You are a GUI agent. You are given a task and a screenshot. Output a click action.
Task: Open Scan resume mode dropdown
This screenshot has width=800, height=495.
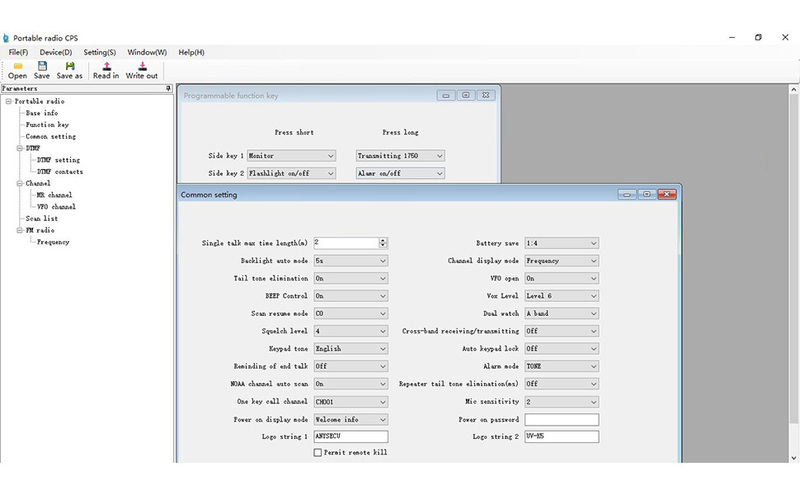351,314
